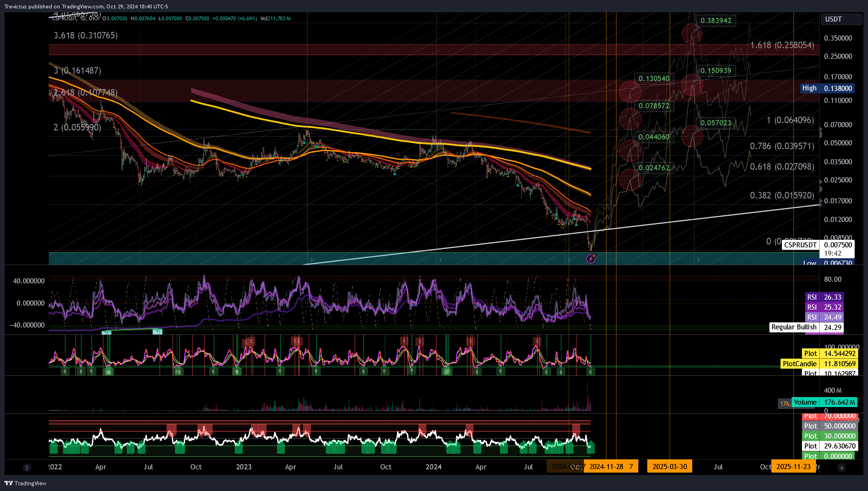Image resolution: width=868 pixels, height=491 pixels.
Task: Click the 0.070000 price axis tick
Action: click(x=838, y=125)
